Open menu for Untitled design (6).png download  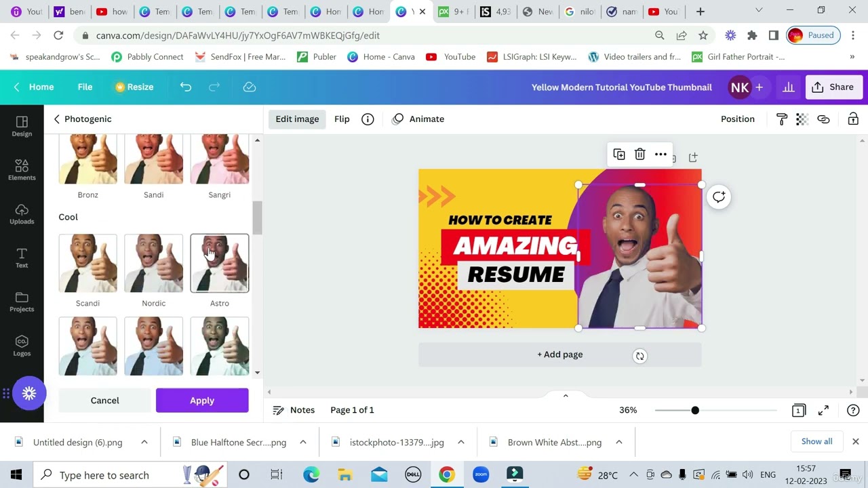144,442
